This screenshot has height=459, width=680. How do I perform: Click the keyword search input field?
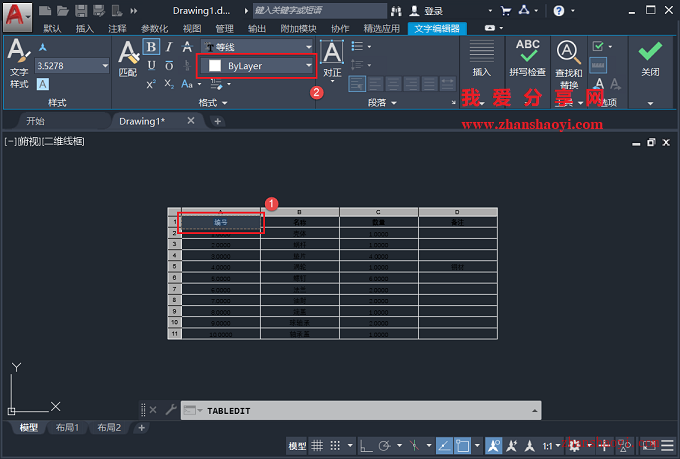[319, 10]
